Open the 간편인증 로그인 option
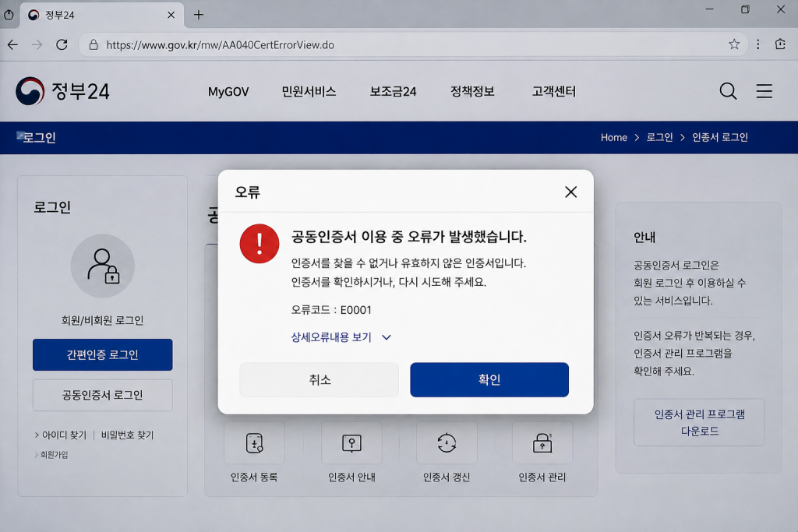798x532 pixels. 102,354
